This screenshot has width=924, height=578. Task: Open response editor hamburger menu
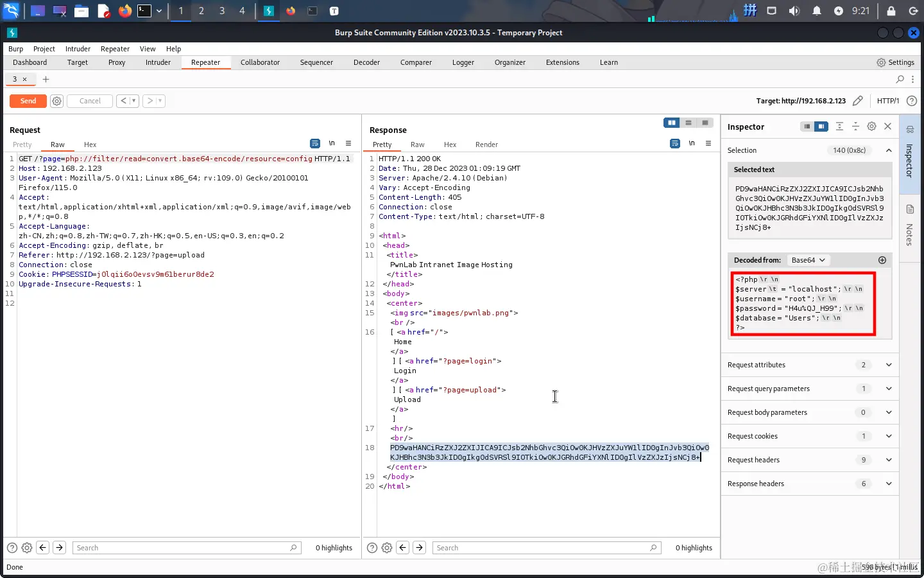point(708,143)
